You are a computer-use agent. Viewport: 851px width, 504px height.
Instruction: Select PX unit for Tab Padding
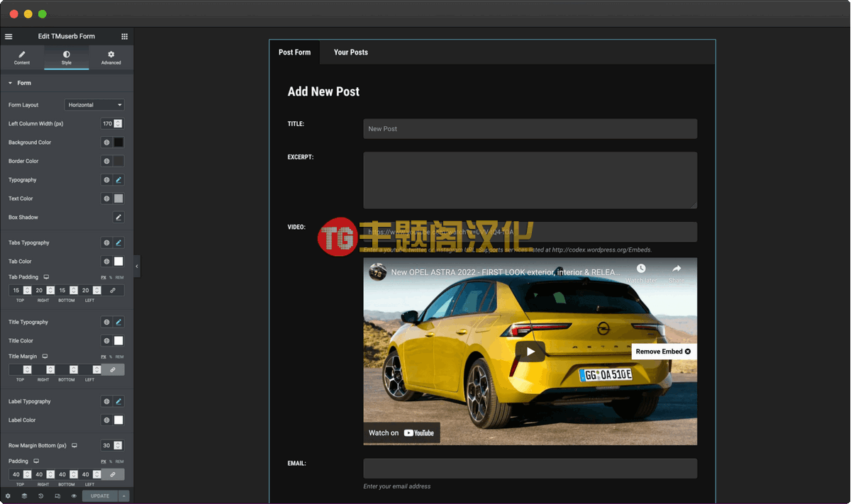[x=104, y=278]
